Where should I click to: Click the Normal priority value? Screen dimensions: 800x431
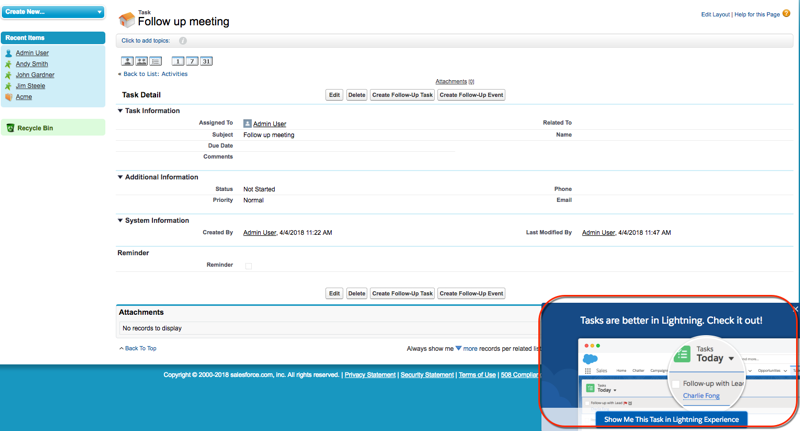254,200
